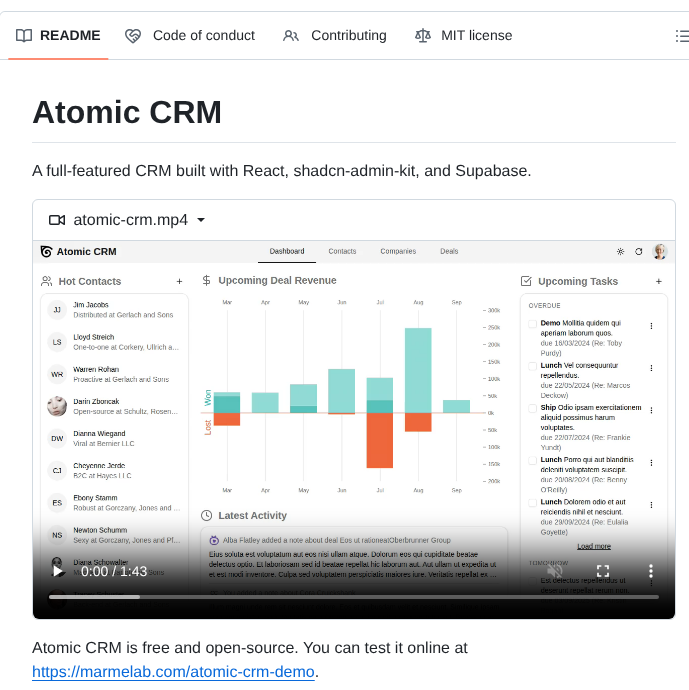Screen dimensions: 689x690
Task: Expand the atomic-crm.mp4 dropdown arrow
Action: tap(201, 220)
